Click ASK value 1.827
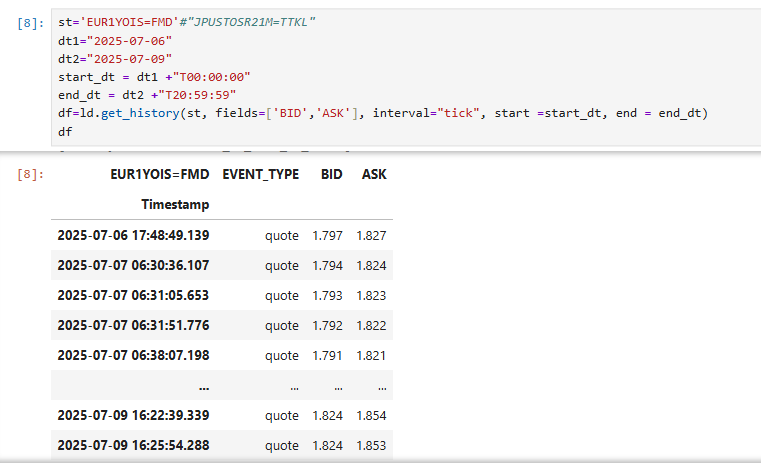Screen dimensions: 761x465 click(371, 235)
